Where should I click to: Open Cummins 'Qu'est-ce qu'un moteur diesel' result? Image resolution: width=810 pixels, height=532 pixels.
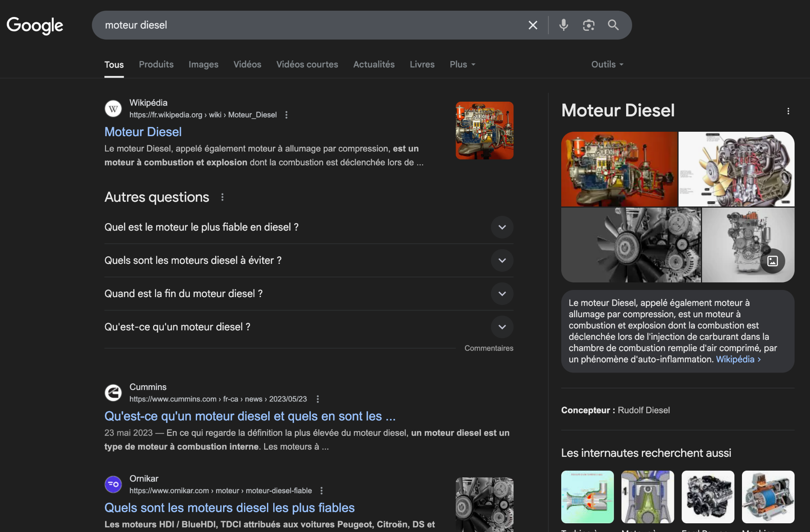coord(250,416)
